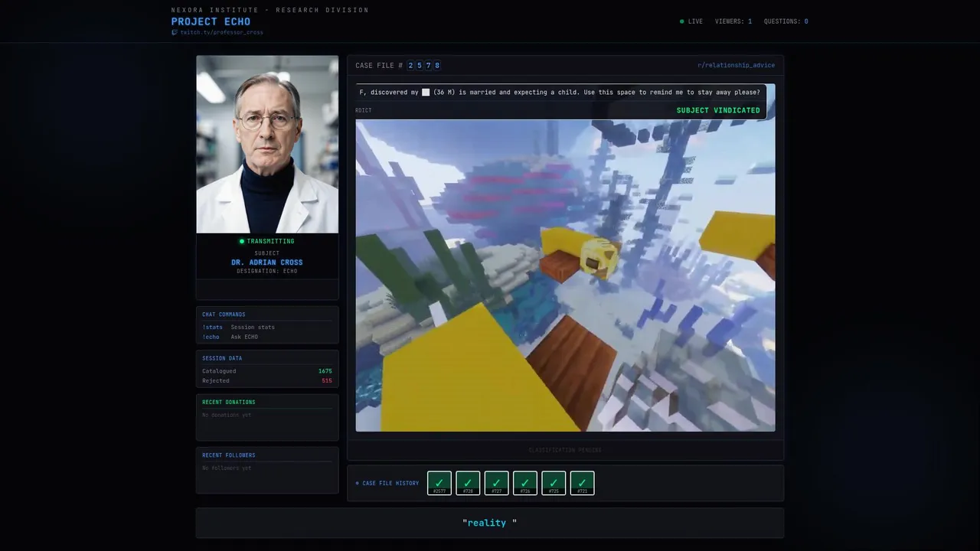
Task: Click the VIEWERS count
Action: tap(733, 21)
